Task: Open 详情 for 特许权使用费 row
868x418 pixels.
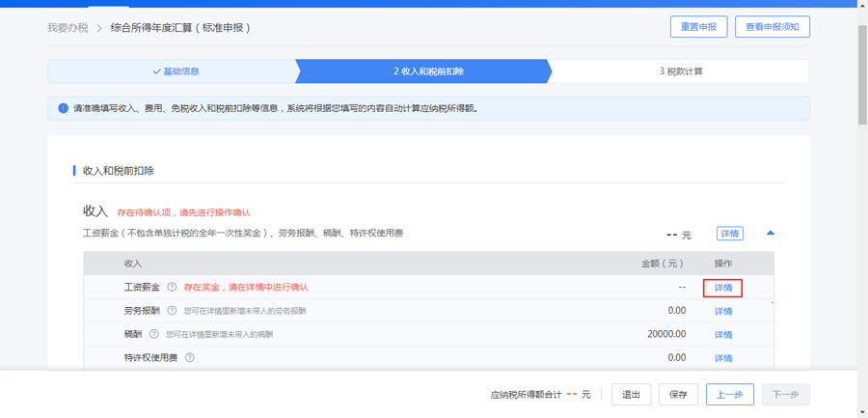Action: click(x=722, y=357)
